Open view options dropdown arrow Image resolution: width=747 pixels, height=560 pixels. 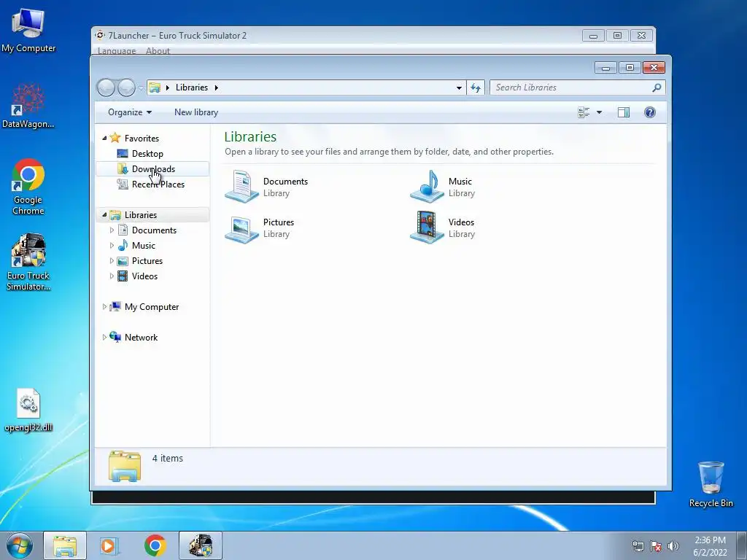click(600, 112)
